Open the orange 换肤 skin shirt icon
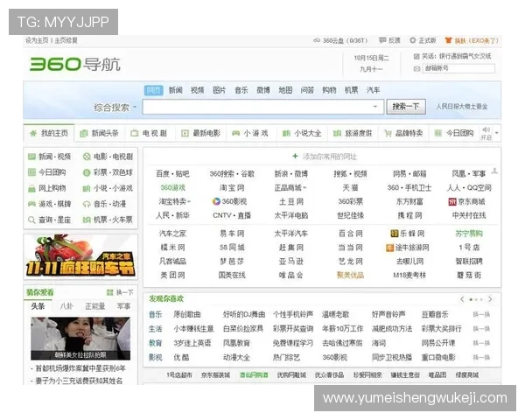This screenshot has height=420, width=525. pyautogui.click(x=448, y=40)
